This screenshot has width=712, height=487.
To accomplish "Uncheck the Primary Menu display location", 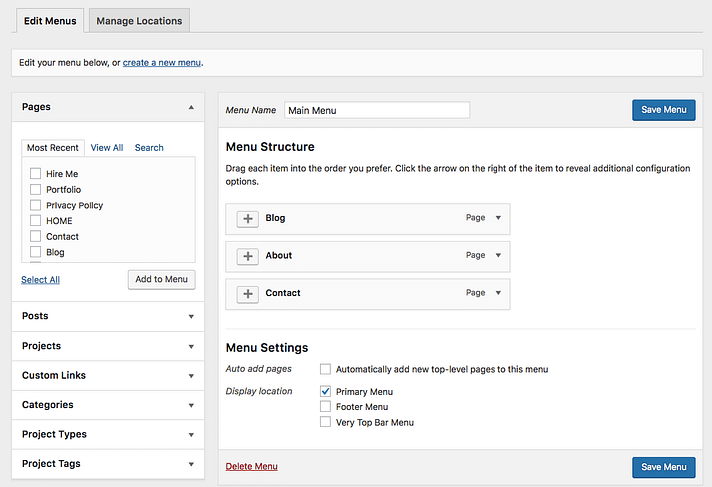I will pyautogui.click(x=325, y=392).
